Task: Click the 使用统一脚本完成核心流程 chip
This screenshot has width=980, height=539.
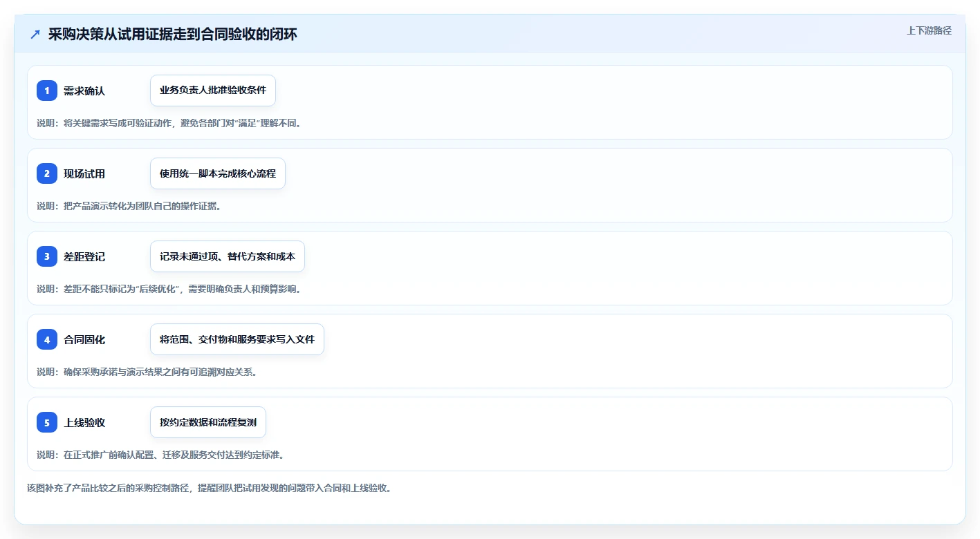Action: click(x=218, y=173)
